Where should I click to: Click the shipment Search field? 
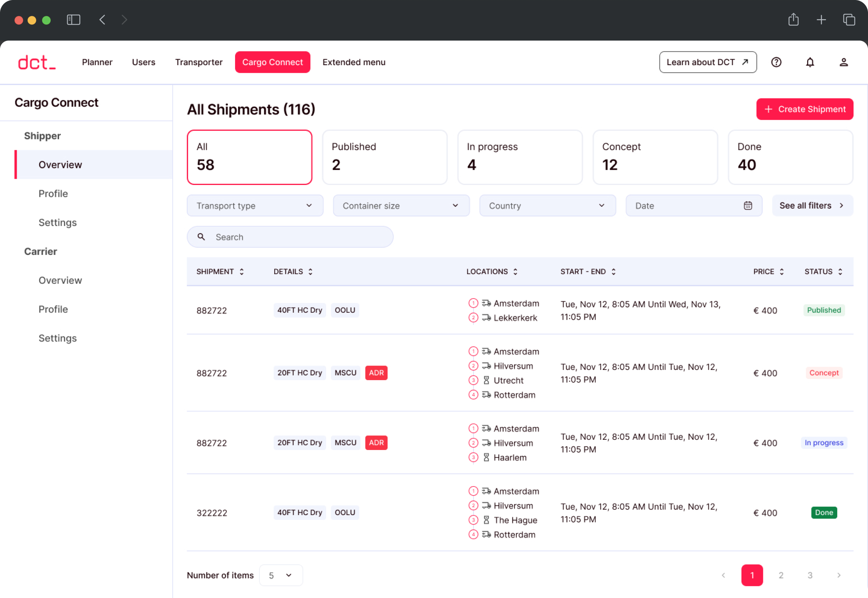[290, 237]
